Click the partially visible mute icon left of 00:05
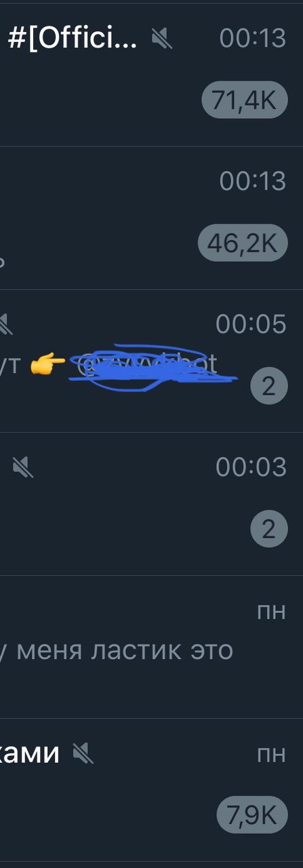 (x=5, y=324)
